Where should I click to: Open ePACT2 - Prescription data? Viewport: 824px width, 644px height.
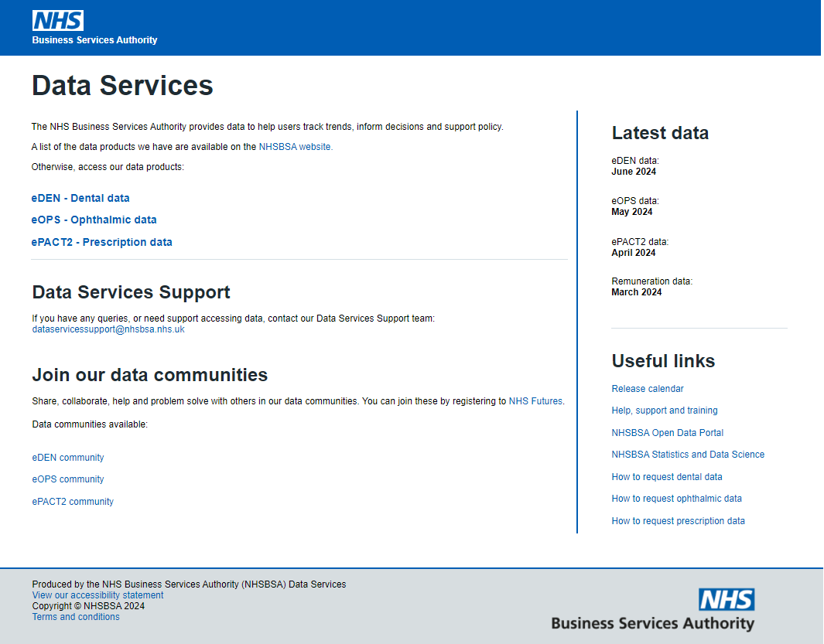click(102, 242)
